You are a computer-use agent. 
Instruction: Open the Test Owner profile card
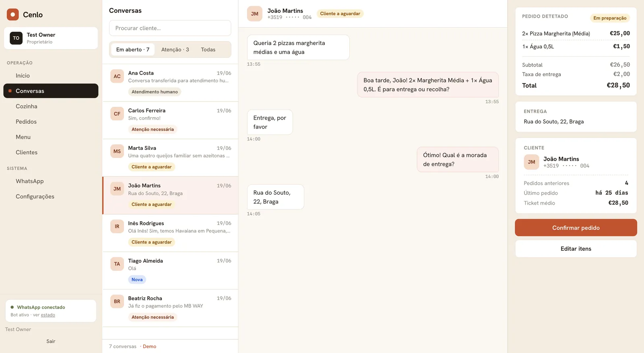pos(51,38)
